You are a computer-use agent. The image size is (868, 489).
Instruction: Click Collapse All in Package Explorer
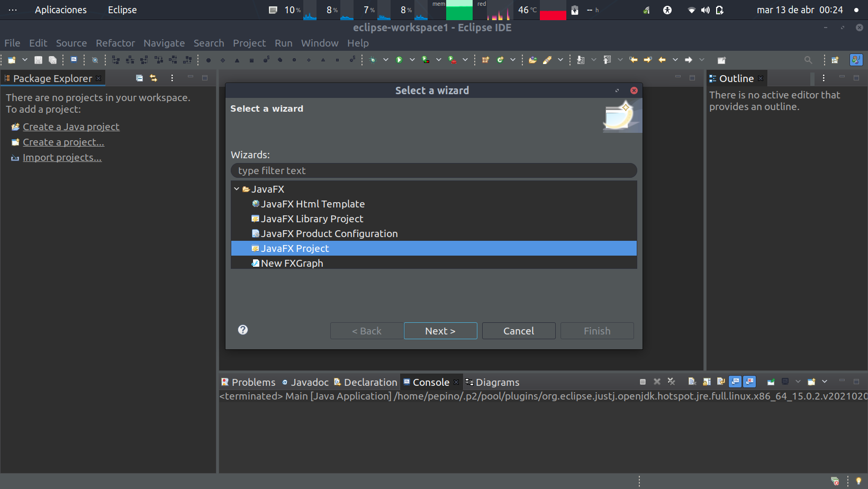(x=139, y=78)
